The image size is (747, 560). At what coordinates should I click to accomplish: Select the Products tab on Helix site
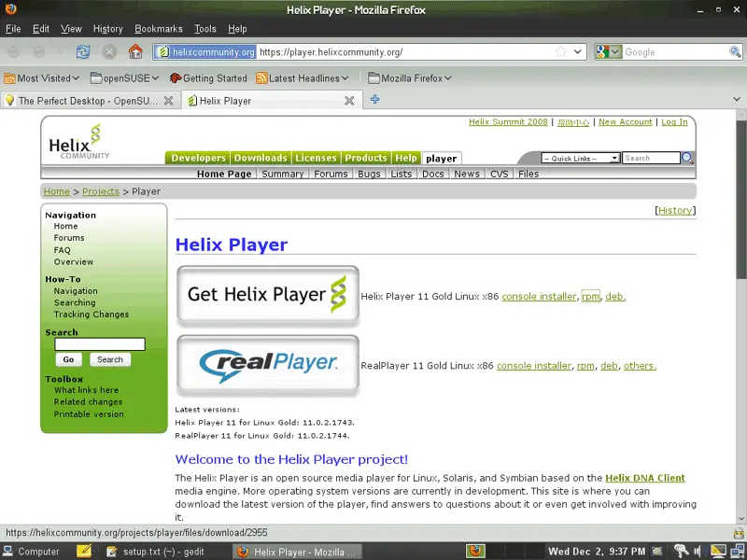click(366, 158)
